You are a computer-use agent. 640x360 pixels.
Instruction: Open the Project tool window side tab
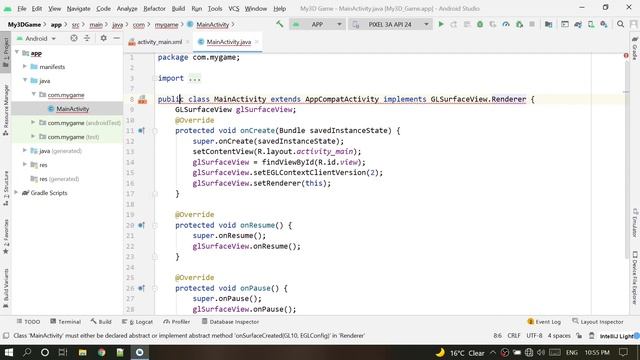[6, 53]
